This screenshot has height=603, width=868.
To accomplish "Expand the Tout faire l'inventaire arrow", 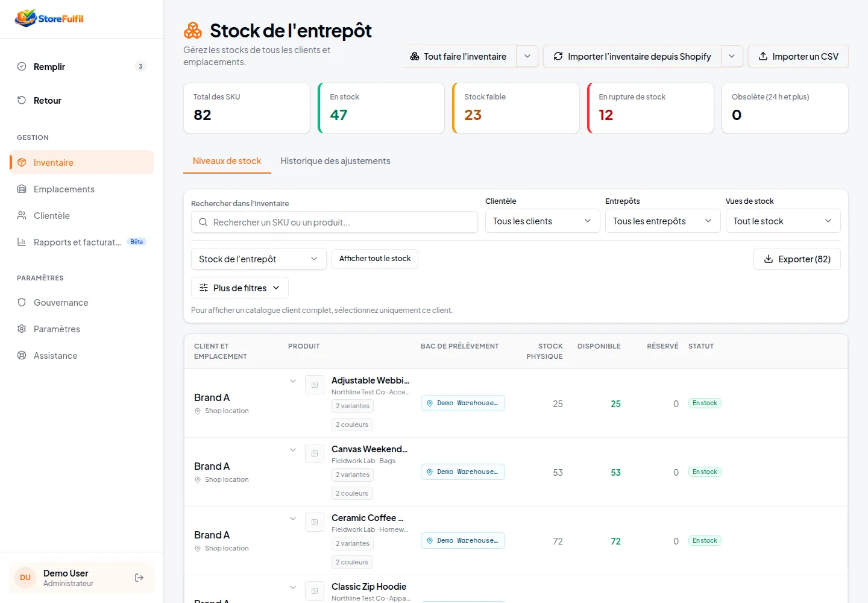I will (527, 56).
